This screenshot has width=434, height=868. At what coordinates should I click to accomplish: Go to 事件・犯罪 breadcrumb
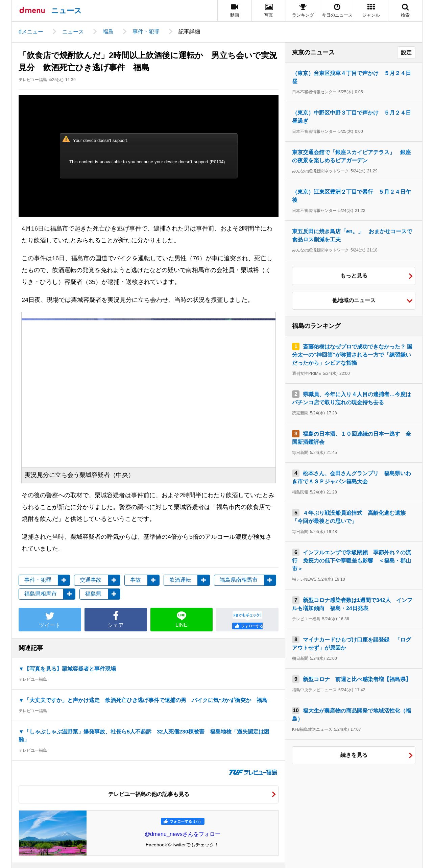pos(146,32)
